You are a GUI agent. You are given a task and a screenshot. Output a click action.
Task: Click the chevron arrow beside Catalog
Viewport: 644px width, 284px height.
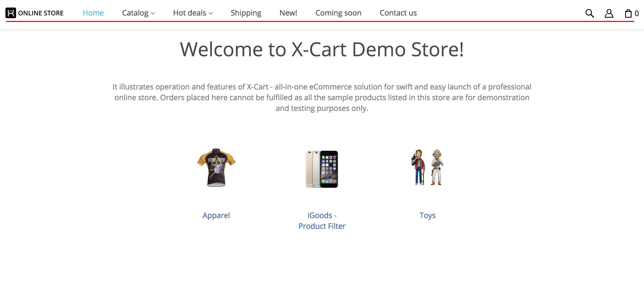(x=153, y=13)
